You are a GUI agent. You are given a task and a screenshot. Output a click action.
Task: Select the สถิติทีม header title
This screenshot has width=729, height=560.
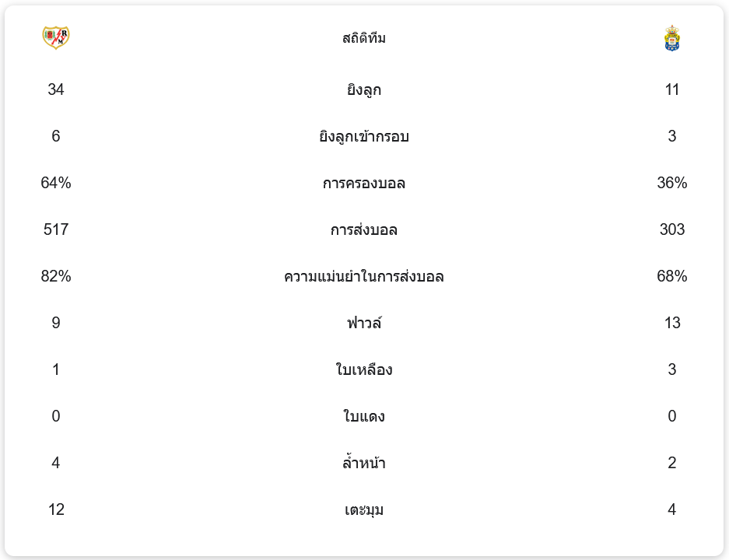(x=364, y=38)
